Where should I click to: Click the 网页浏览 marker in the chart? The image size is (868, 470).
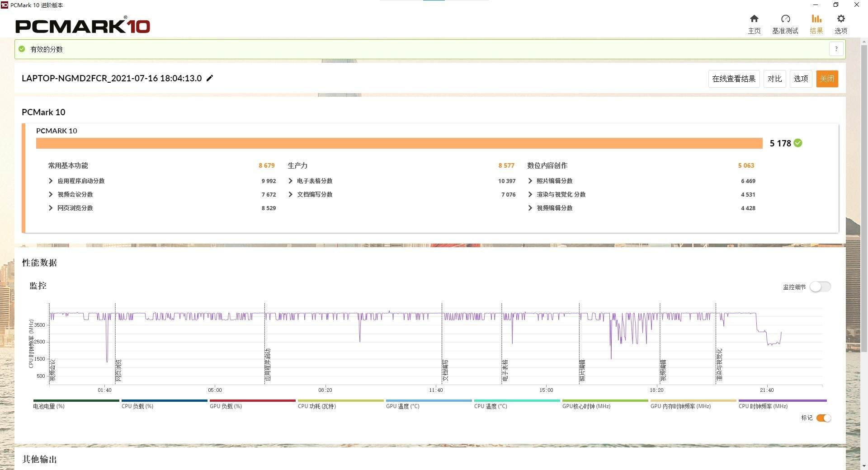pyautogui.click(x=119, y=370)
